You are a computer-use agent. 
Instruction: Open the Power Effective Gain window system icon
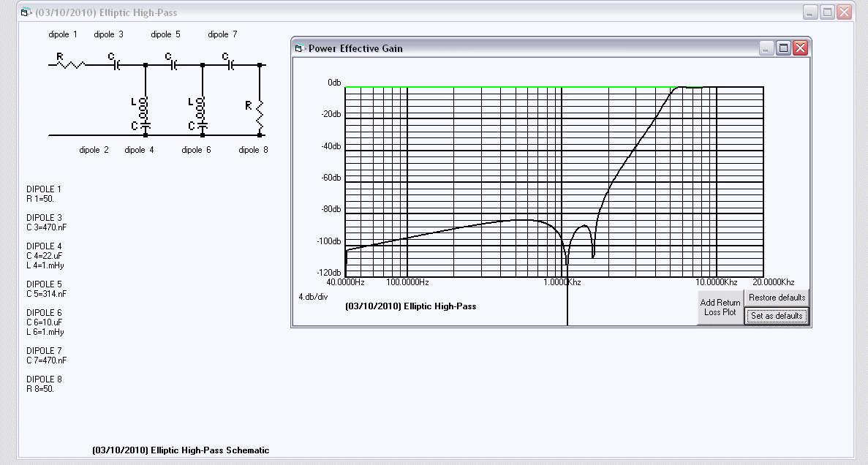(300, 48)
